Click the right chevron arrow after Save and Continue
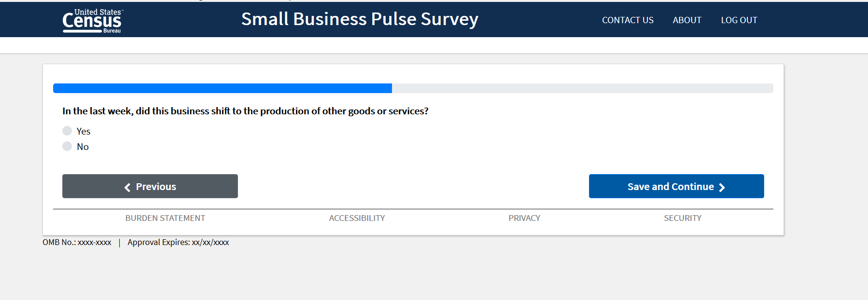 coord(722,187)
